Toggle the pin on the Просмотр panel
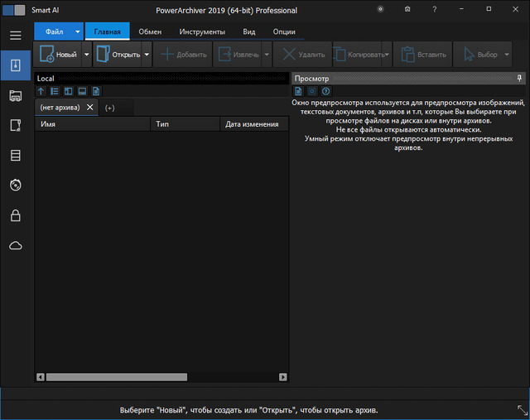530x420 pixels. click(x=518, y=78)
